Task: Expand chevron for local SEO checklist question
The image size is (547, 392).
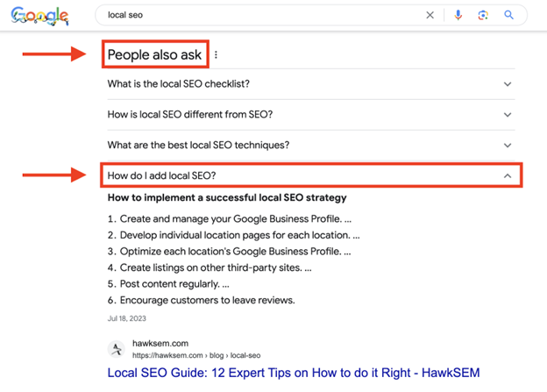Action: (x=507, y=84)
